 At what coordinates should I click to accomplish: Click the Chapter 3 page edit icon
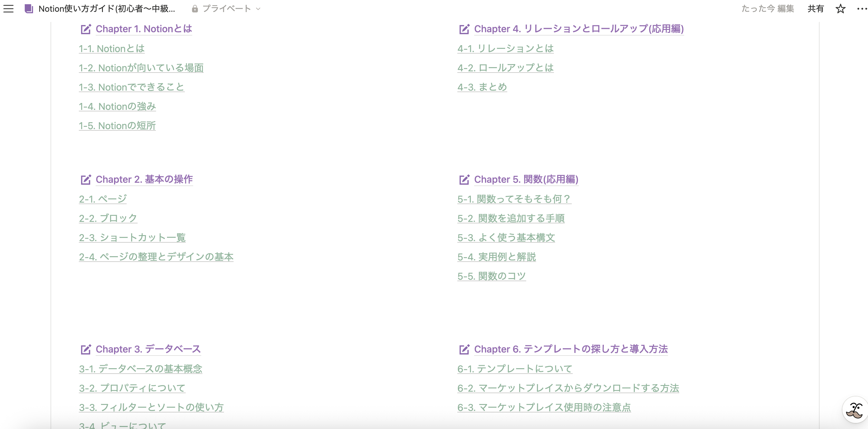(85, 350)
